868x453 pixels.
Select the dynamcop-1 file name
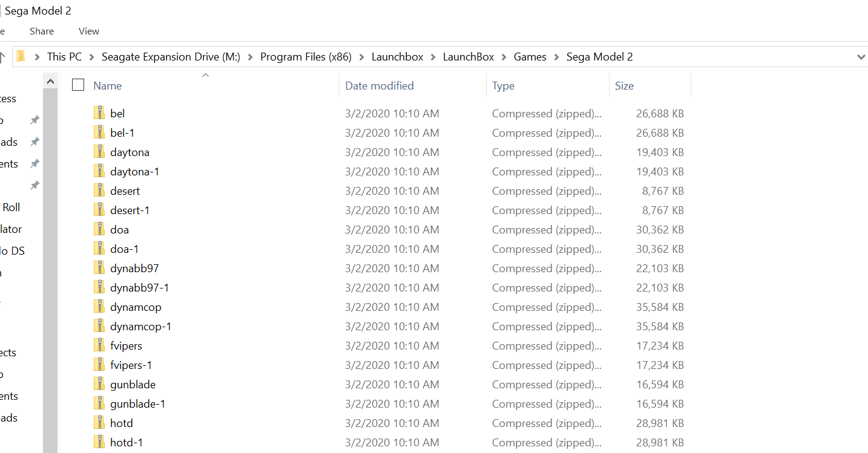[x=140, y=327]
